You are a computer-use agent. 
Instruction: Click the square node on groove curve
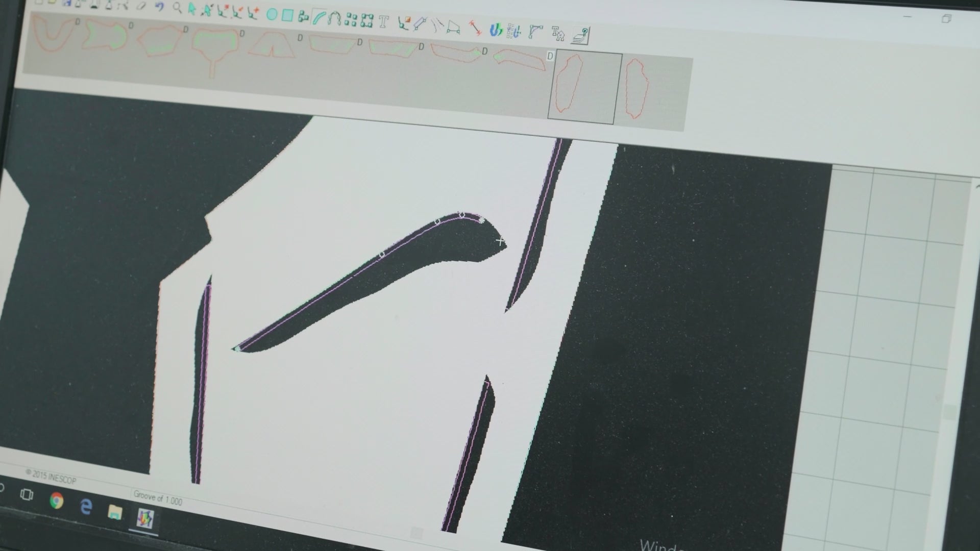(x=381, y=255)
